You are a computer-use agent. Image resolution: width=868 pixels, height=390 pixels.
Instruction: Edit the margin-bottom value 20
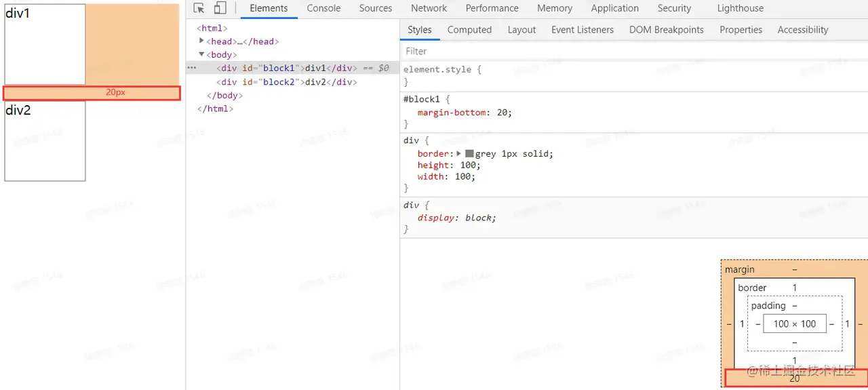tap(502, 113)
